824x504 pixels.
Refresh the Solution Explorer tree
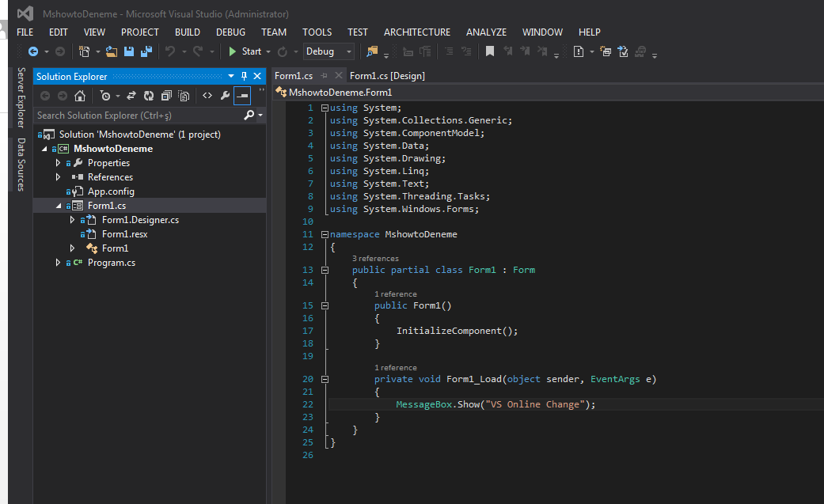(x=149, y=96)
